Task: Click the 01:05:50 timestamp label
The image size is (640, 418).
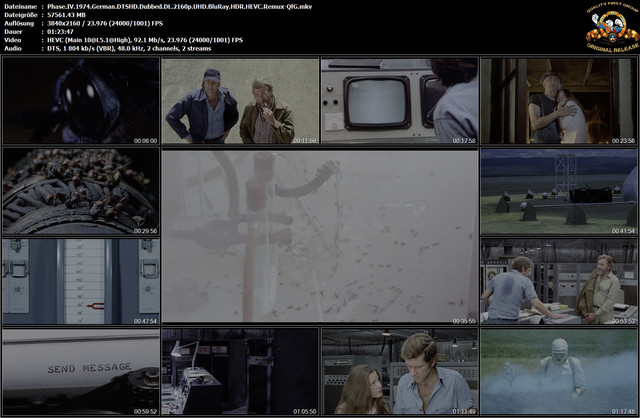Action: (305, 411)
